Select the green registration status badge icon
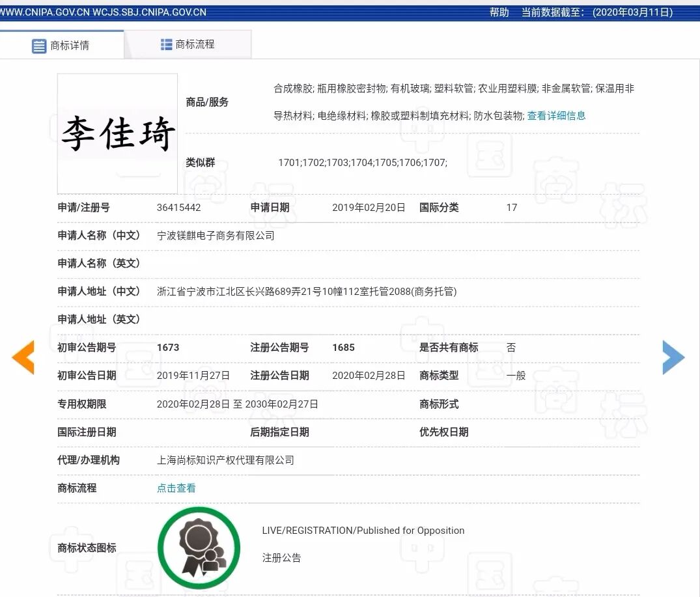 199,548
